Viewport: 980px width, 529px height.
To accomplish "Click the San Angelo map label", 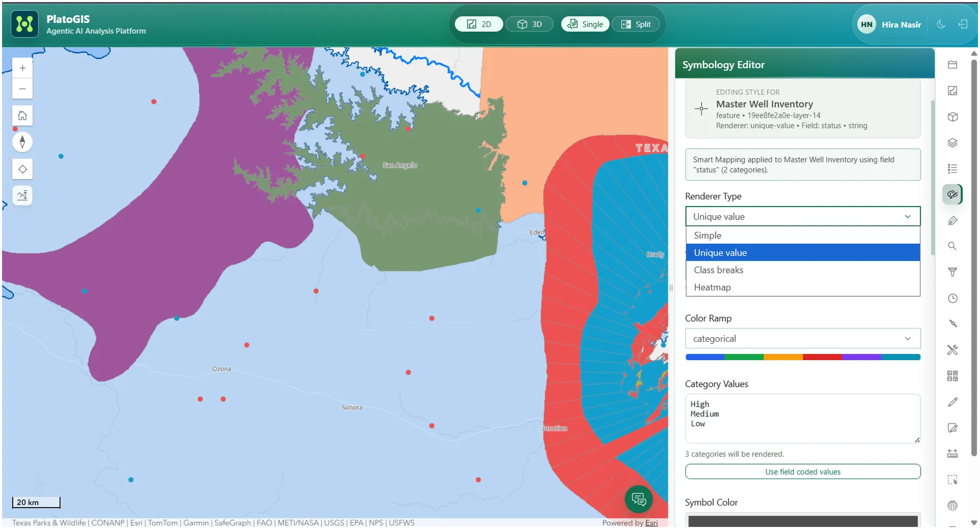I will 400,165.
